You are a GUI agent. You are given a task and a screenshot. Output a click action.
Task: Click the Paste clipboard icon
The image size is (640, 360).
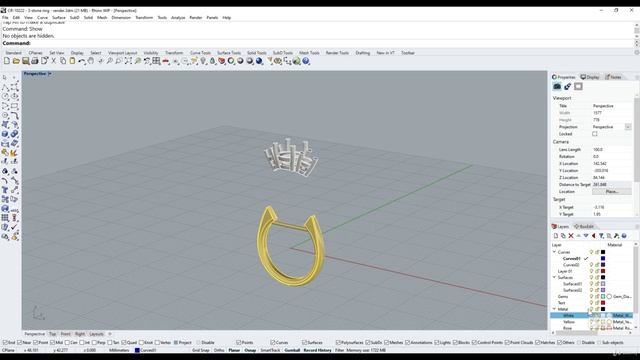pos(72,61)
